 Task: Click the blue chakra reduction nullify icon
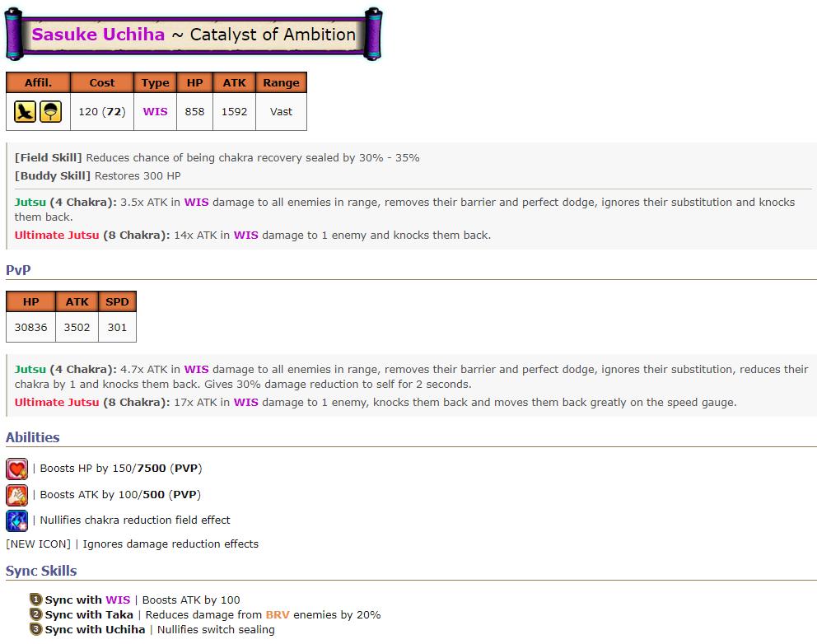point(16,520)
